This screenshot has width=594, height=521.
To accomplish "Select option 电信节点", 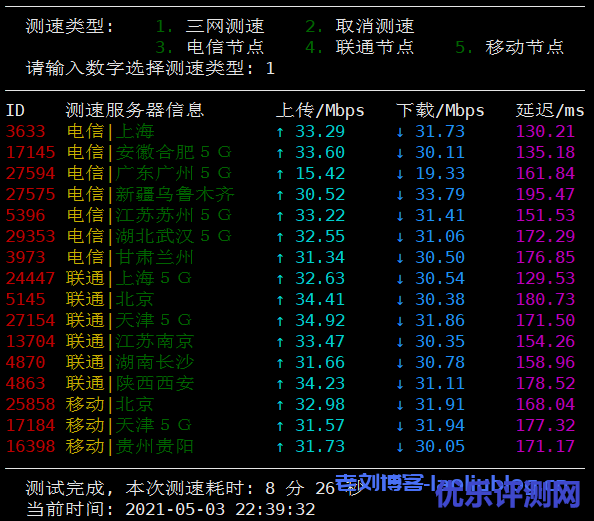I will pos(225,47).
